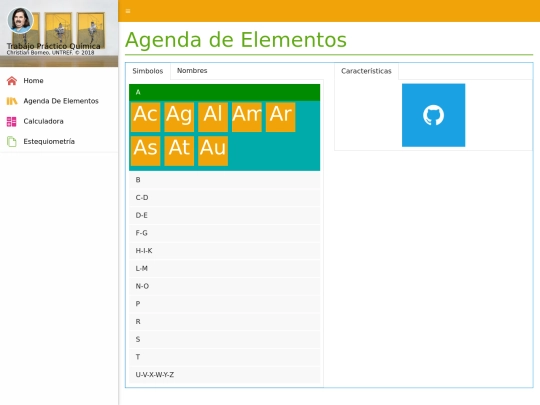Expand the F-G accordion section
540x405 pixels.
click(x=225, y=233)
